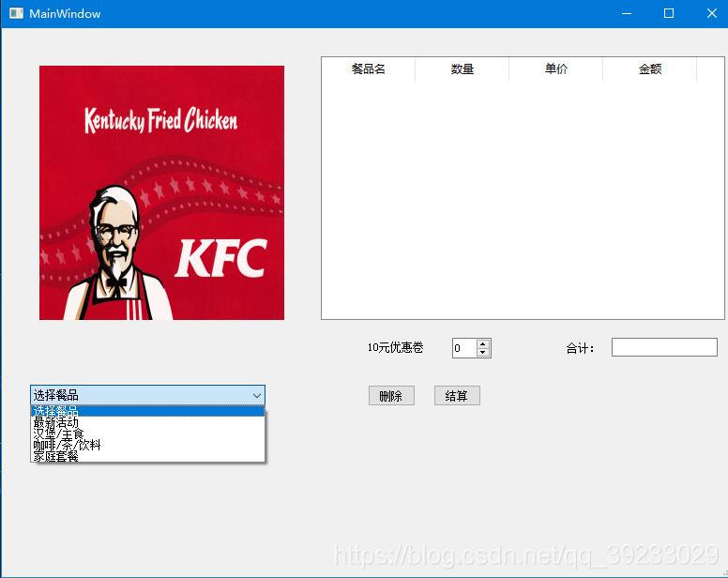
Task: Increase the 10元优惠卷 coupon count
Action: click(483, 343)
